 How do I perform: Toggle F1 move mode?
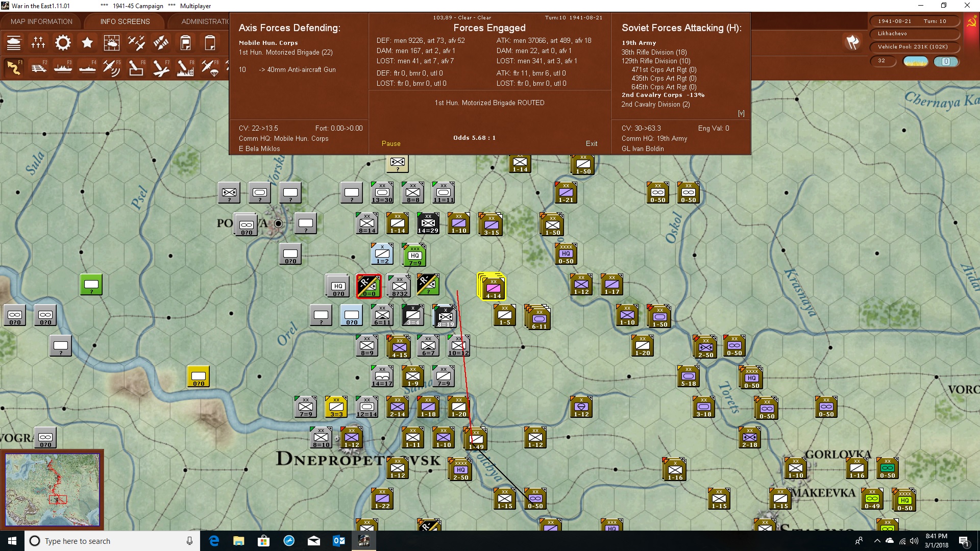coord(14,67)
